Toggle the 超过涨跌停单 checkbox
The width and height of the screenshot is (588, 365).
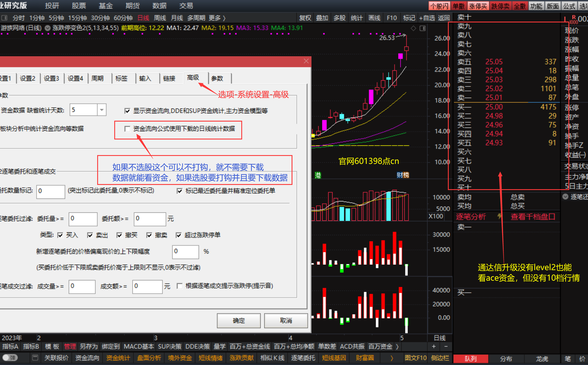tap(179, 235)
